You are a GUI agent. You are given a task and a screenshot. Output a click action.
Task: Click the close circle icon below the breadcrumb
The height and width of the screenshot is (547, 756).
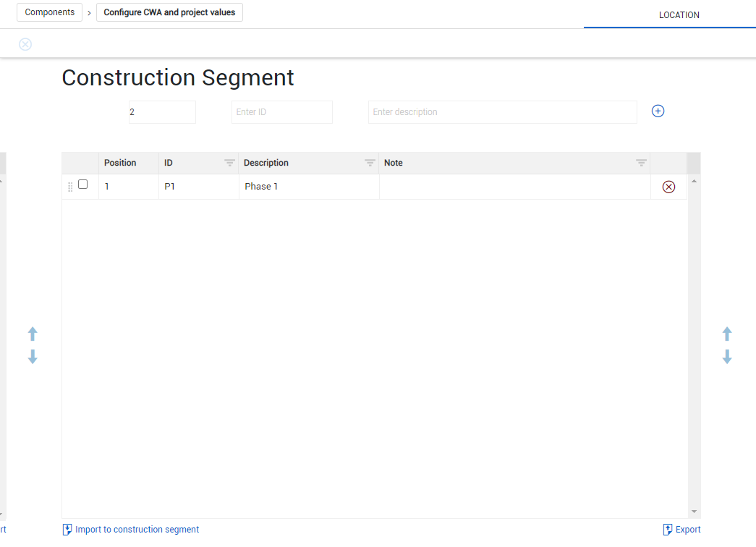(25, 44)
